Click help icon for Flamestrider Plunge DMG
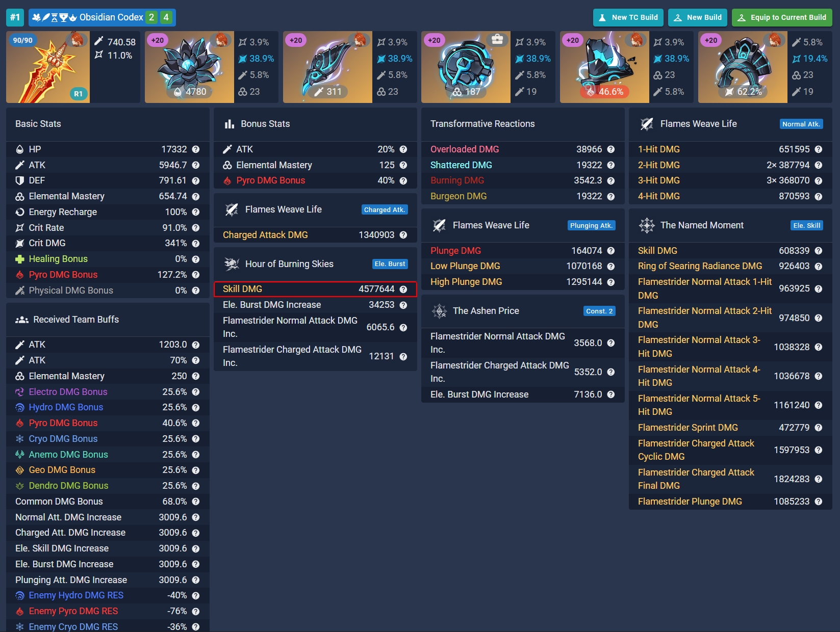 819,502
